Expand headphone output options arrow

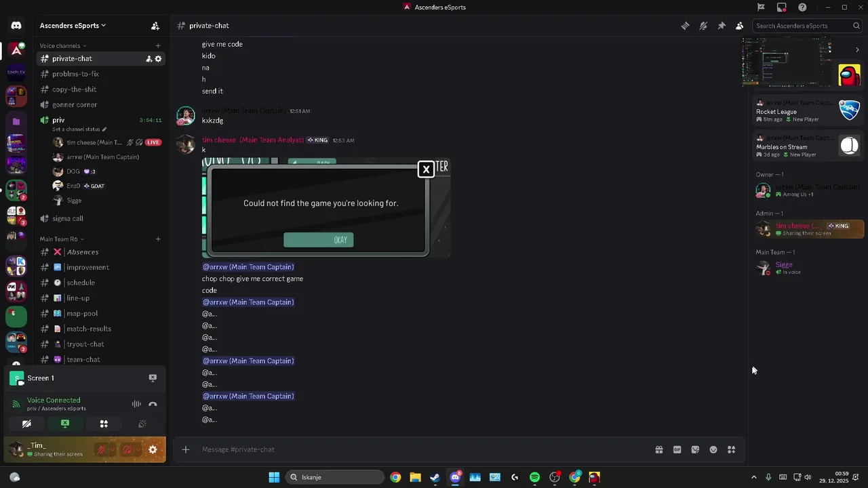pyautogui.click(x=138, y=449)
